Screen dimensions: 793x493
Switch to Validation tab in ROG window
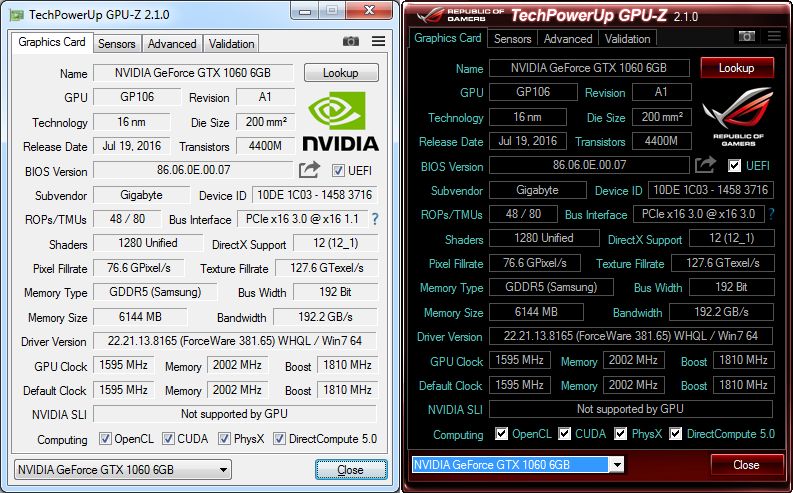click(628, 39)
